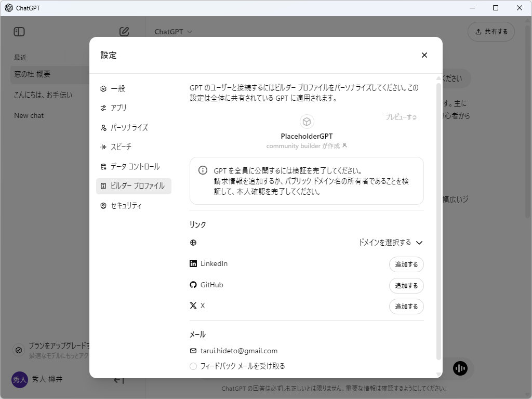The height and width of the screenshot is (399, 532).
Task: Click the X social network icon
Action: (193, 305)
